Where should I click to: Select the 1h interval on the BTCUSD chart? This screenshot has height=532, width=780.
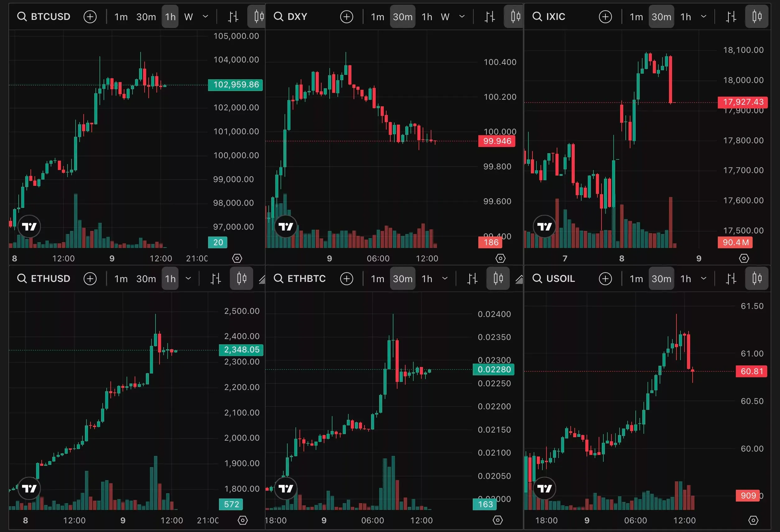(x=170, y=16)
